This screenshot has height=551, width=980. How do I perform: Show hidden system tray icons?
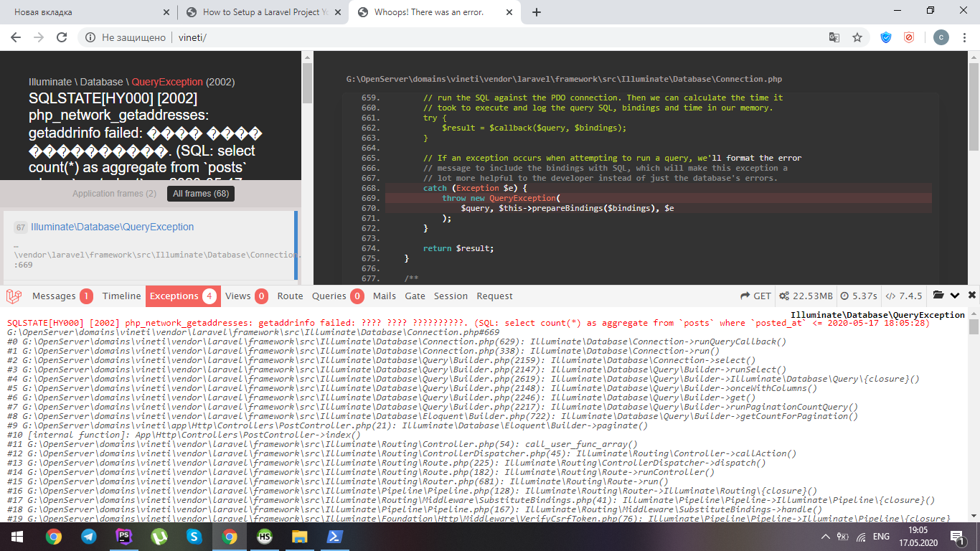(824, 537)
